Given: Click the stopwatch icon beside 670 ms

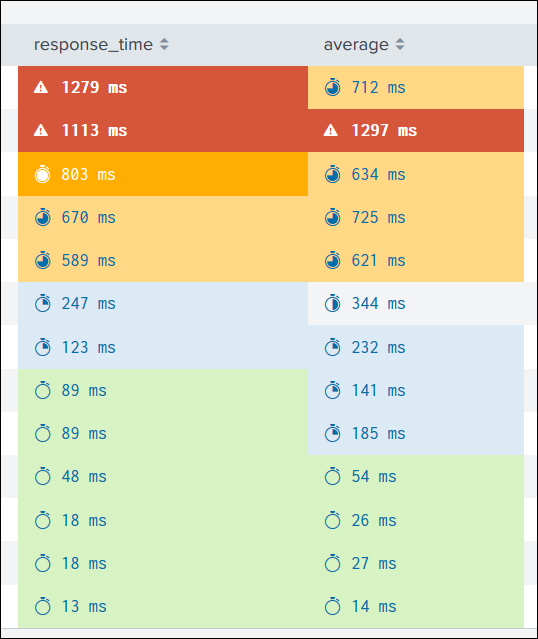Looking at the screenshot, I should [42, 217].
